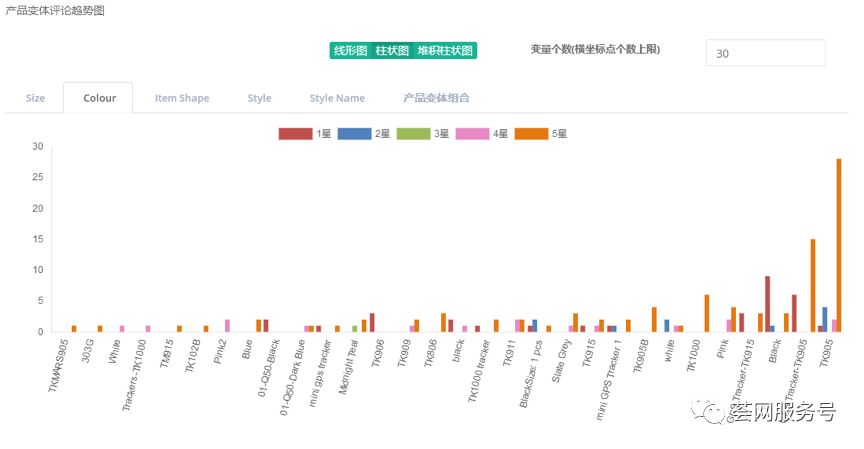Open the 产品变体组合 tab

436,98
